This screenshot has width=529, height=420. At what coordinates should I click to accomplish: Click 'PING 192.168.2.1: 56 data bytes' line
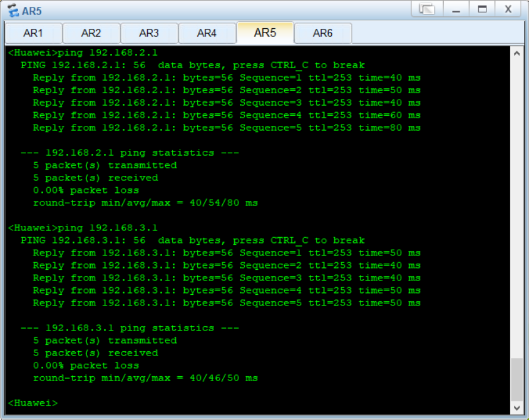[x=193, y=65]
